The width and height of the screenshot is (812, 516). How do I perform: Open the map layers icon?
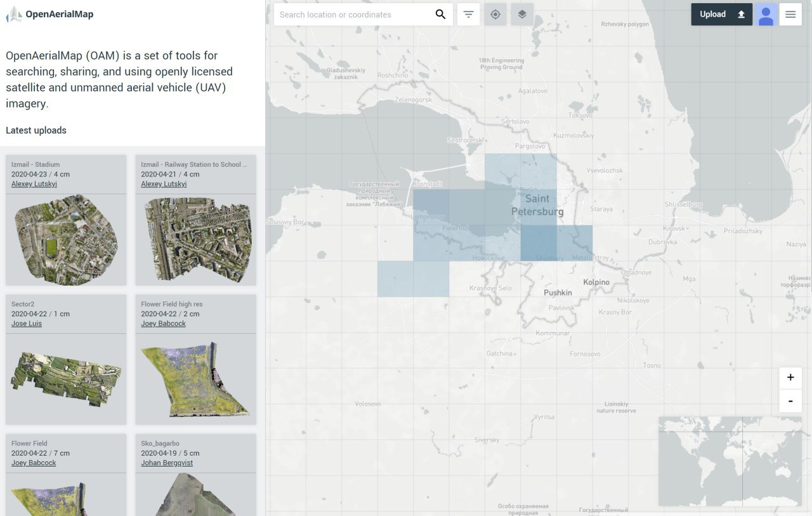click(522, 14)
